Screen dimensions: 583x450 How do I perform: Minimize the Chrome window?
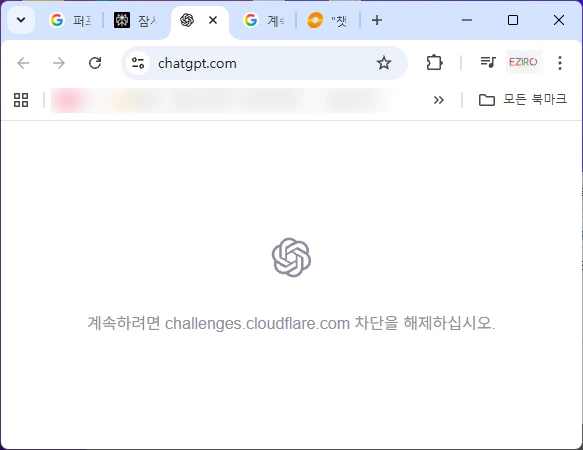(467, 20)
